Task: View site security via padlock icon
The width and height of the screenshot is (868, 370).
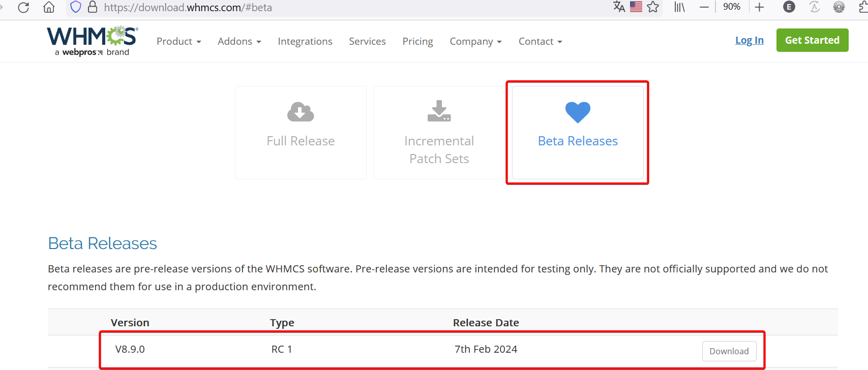Action: (x=93, y=7)
